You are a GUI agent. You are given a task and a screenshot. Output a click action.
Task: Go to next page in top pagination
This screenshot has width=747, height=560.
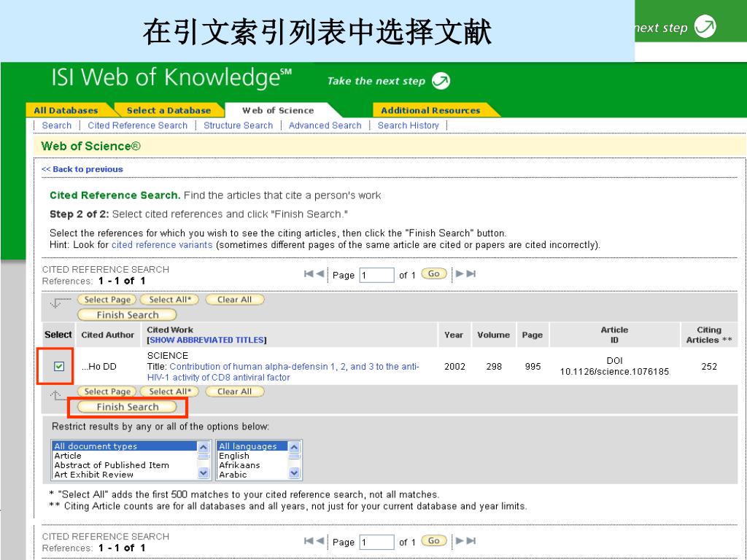click(460, 274)
